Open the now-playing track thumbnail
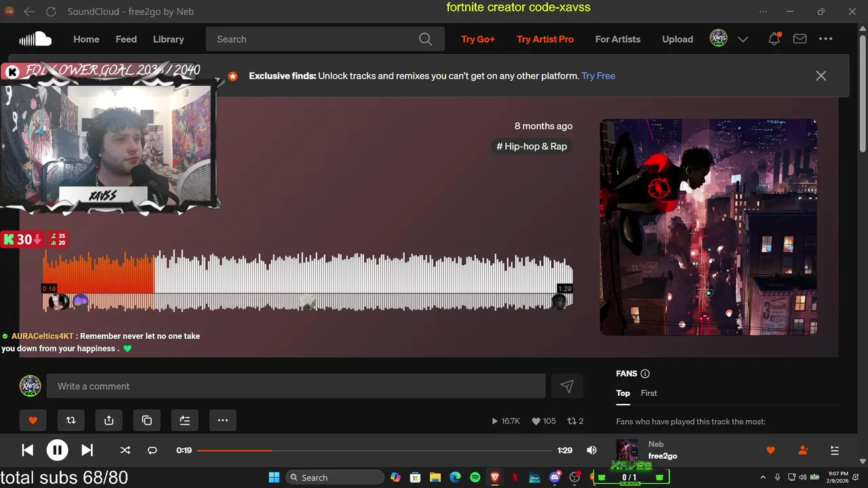This screenshot has width=868, height=488. pyautogui.click(x=627, y=450)
